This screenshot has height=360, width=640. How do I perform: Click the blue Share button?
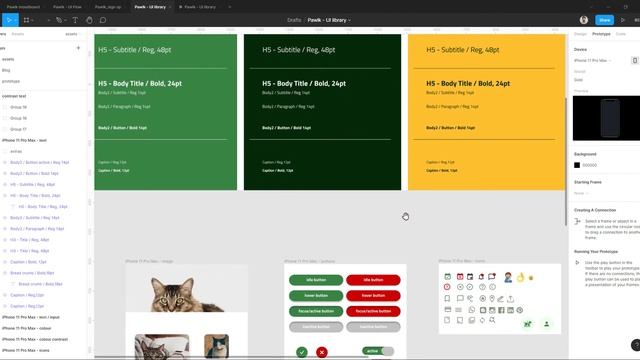604,20
